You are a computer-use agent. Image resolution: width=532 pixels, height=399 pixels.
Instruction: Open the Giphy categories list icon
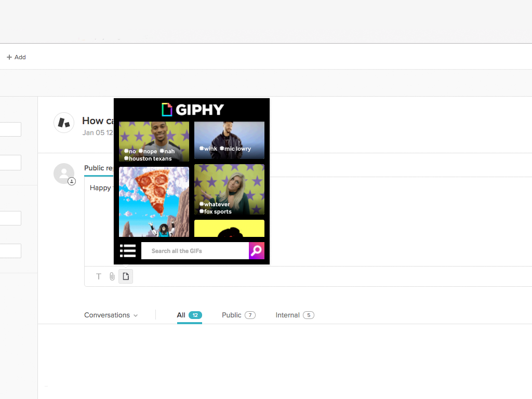[127, 251]
